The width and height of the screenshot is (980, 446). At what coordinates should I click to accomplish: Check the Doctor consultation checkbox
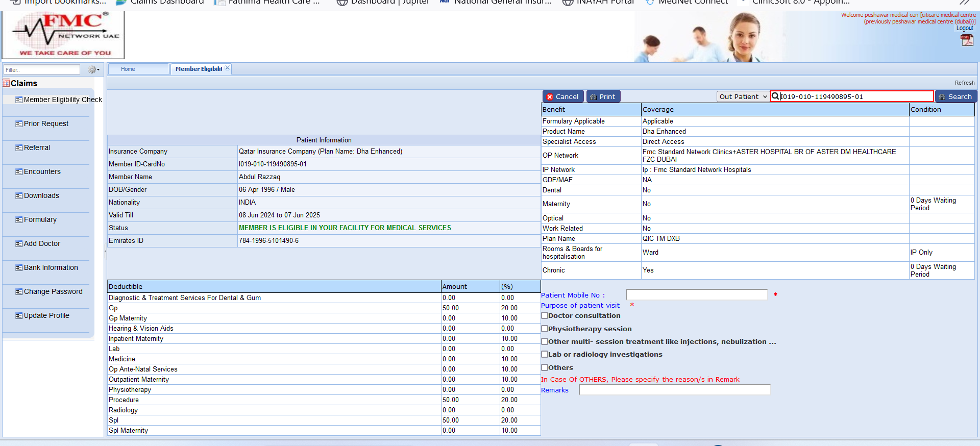click(545, 315)
